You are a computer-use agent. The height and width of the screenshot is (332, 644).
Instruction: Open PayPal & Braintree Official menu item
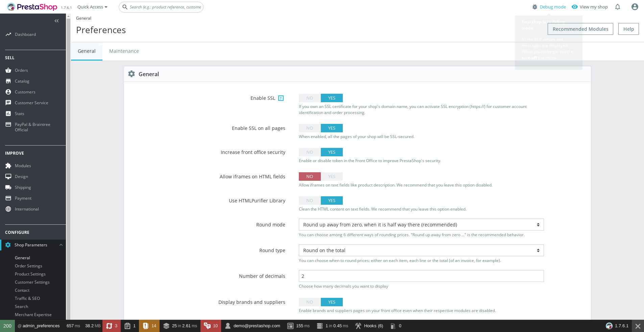click(32, 127)
